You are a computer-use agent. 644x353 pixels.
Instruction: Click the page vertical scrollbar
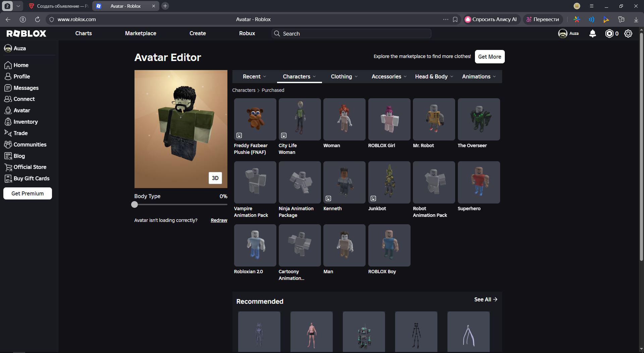tap(641, 146)
